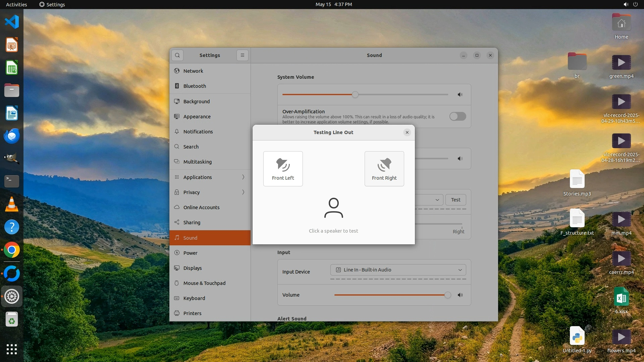
Task: Open Thunderbird mail from the dock
Action: [x=12, y=136]
